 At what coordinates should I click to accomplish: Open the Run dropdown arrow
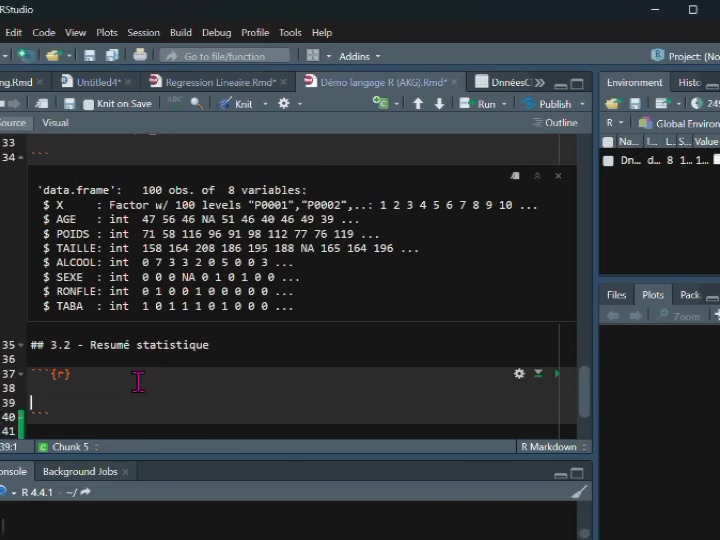click(504, 104)
